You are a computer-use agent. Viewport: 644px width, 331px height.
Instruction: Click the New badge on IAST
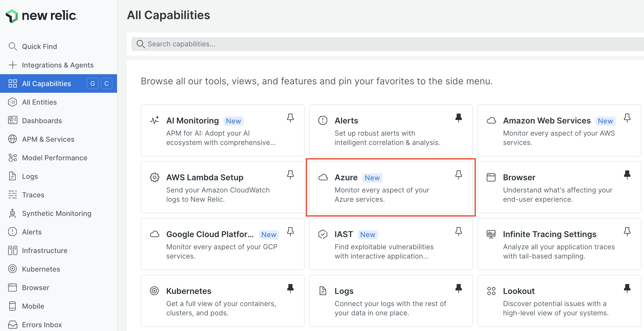368,234
